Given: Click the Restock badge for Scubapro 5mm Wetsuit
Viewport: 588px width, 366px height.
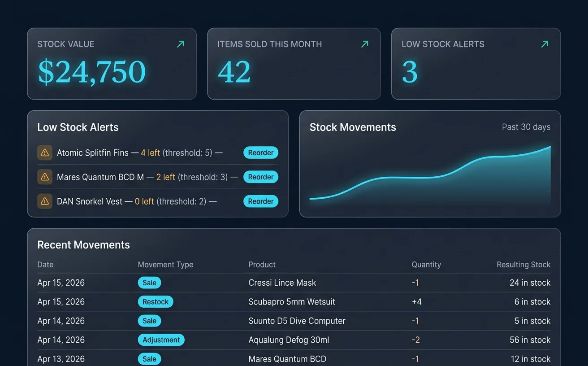Looking at the screenshot, I should 156,302.
